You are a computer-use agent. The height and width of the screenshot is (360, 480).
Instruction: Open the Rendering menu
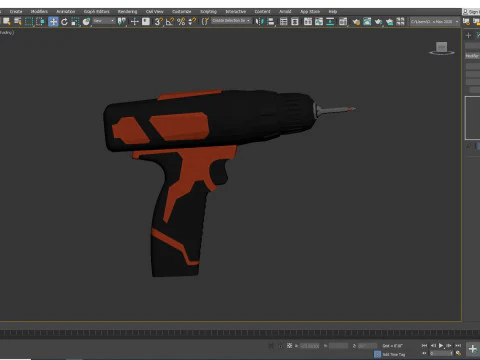(x=127, y=11)
